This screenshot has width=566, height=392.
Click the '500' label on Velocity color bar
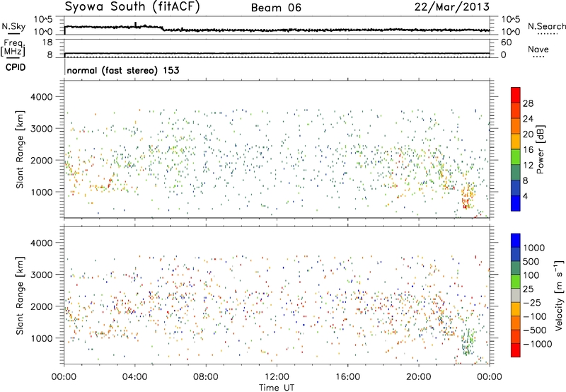531,261
